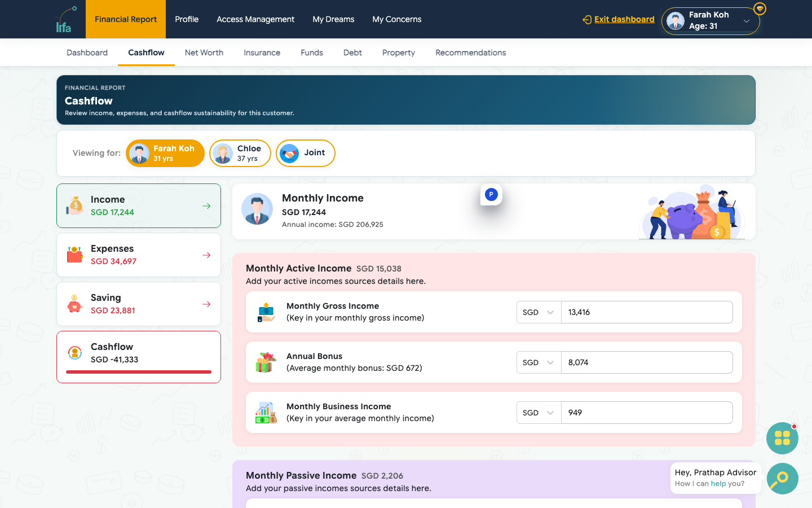Select Joint viewing chip
Screen dimensions: 812x508
[x=306, y=154]
